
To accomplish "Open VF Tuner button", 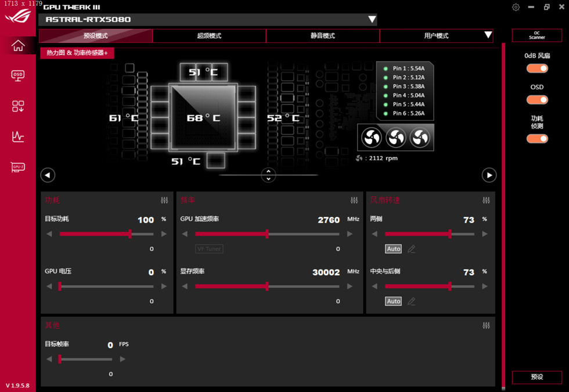I will click(x=210, y=249).
